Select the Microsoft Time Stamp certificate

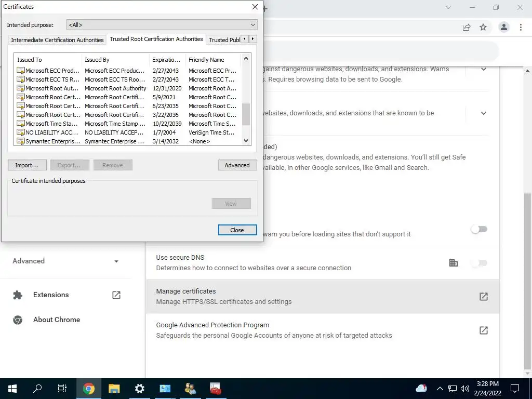click(x=128, y=124)
